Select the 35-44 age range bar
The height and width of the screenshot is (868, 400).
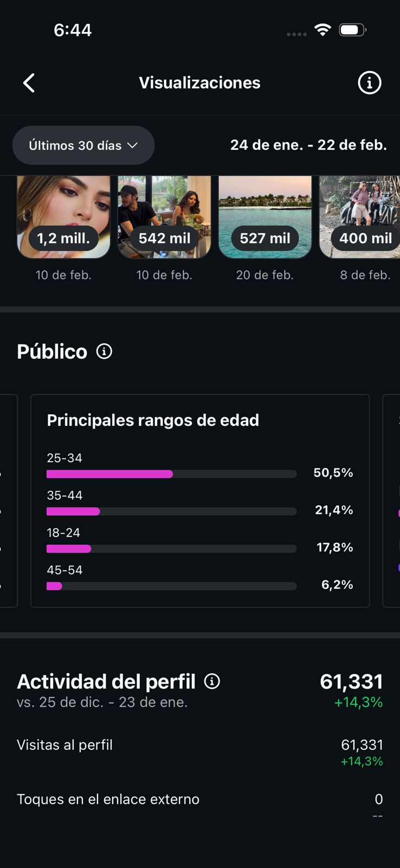tap(171, 511)
